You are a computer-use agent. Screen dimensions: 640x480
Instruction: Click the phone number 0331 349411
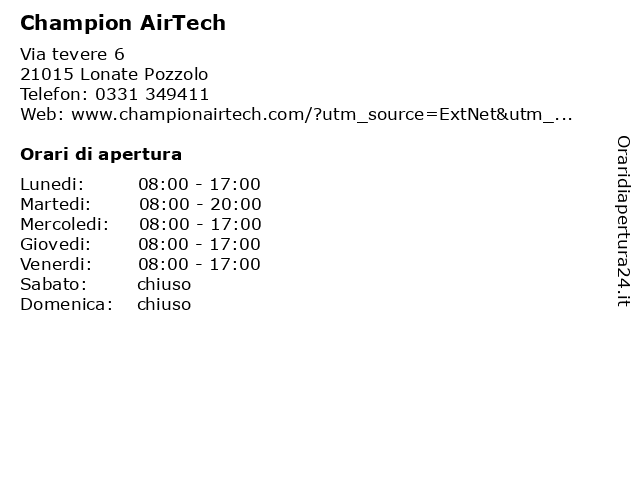(152, 94)
